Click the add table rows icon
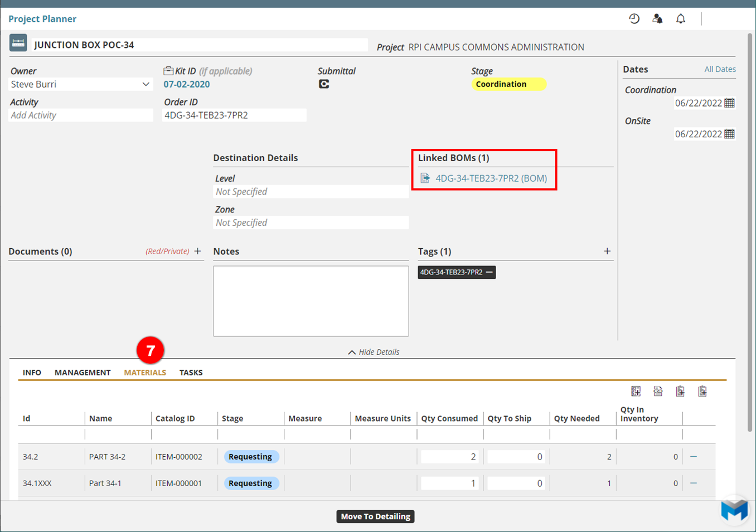This screenshot has width=756, height=532. 636,391
